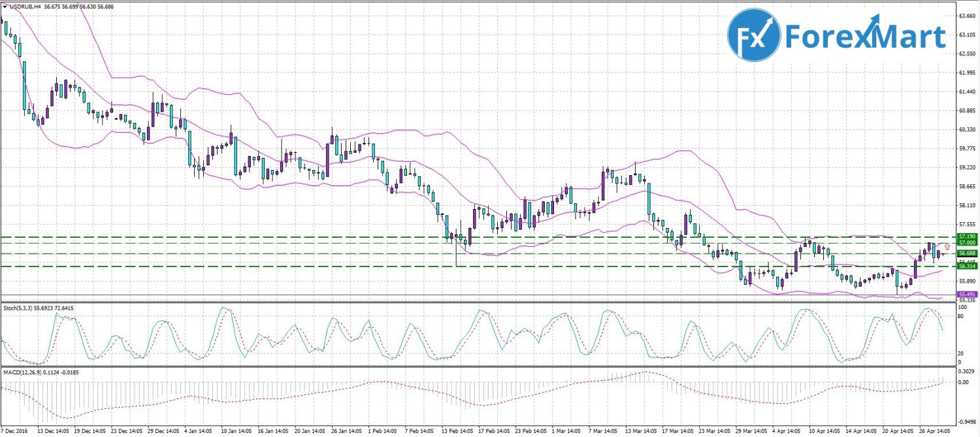Click the 7 Dec 2016 date label
The width and height of the screenshot is (980, 437).
click(x=15, y=432)
